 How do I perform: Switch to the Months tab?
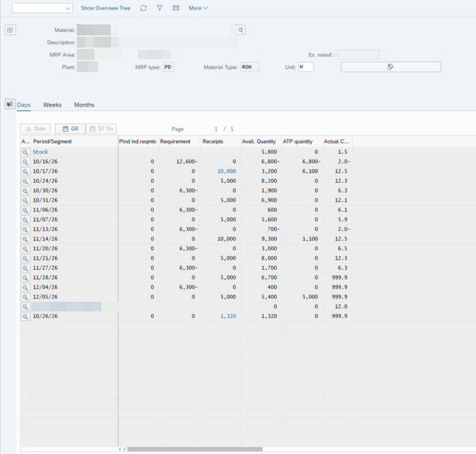click(84, 105)
